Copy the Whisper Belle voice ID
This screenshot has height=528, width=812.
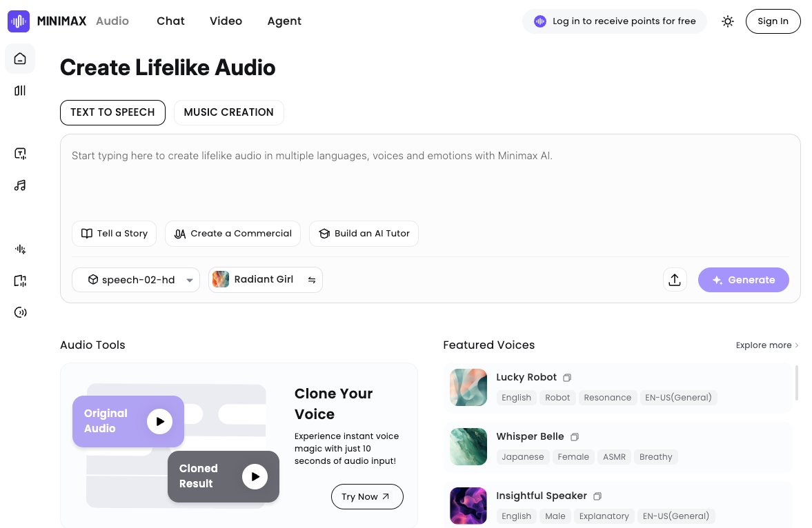574,437
